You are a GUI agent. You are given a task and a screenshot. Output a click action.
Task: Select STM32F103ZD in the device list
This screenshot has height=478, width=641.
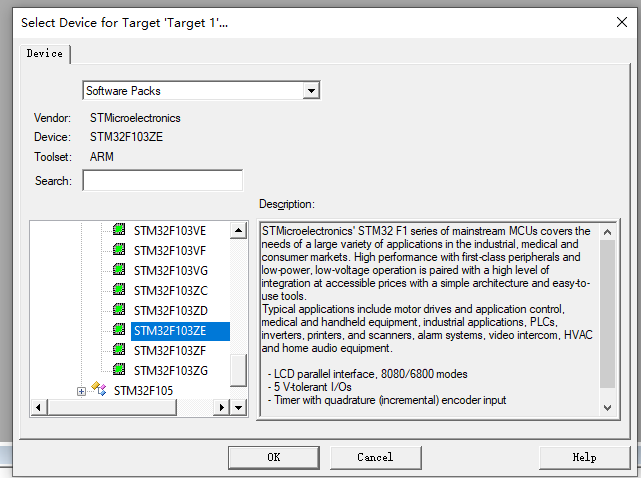(171, 311)
